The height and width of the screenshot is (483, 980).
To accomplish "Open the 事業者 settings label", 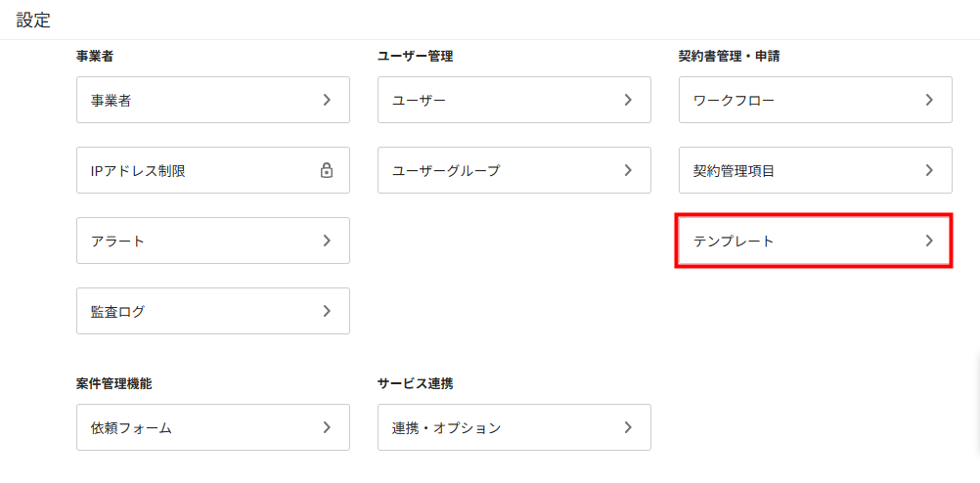I will [x=111, y=100].
